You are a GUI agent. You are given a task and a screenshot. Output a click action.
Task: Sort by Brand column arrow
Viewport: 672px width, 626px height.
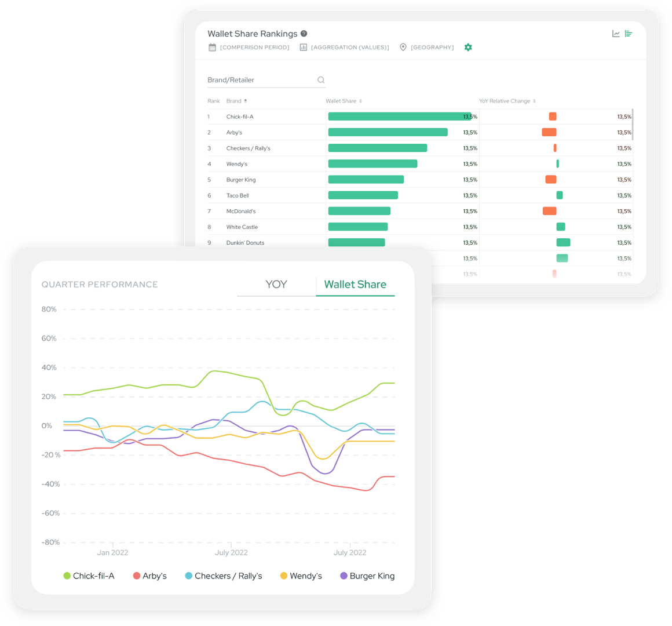click(x=246, y=101)
